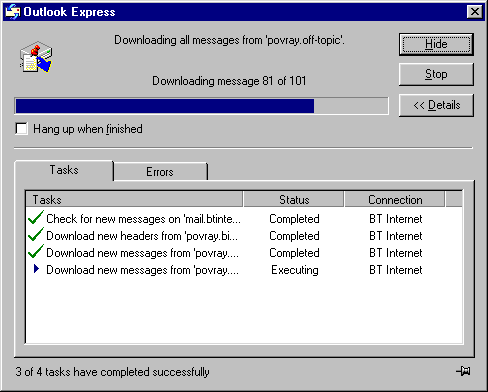Image resolution: width=488 pixels, height=392 pixels.
Task: Click the green checkmark beside 'Check for new messages'
Action: click(36, 218)
